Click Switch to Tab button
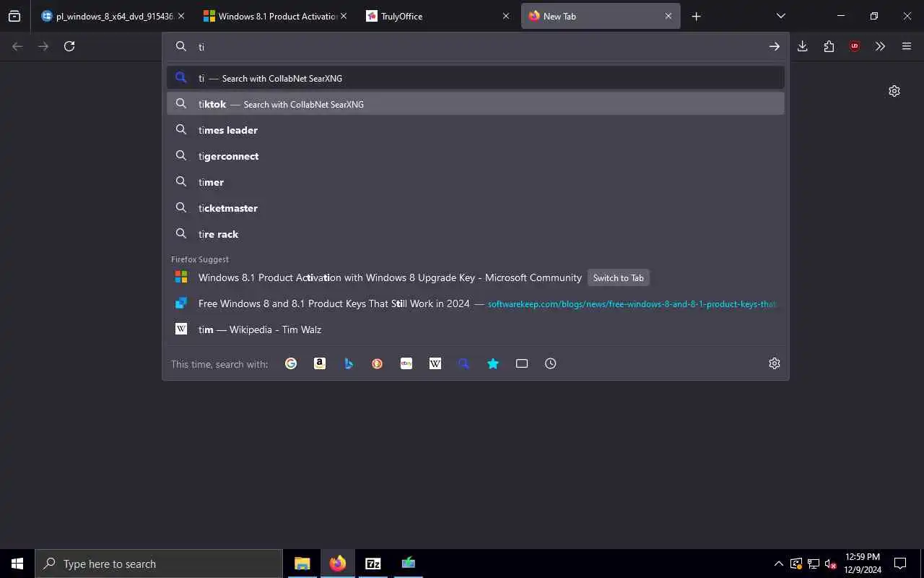924x578 pixels. [x=618, y=277]
